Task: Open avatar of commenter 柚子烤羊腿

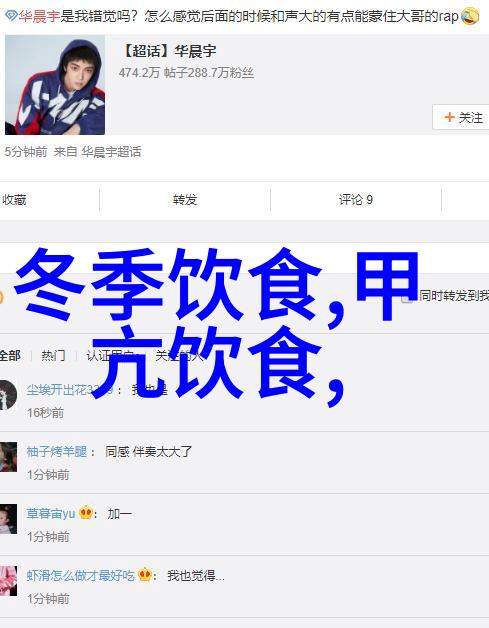Action: [x=8, y=457]
